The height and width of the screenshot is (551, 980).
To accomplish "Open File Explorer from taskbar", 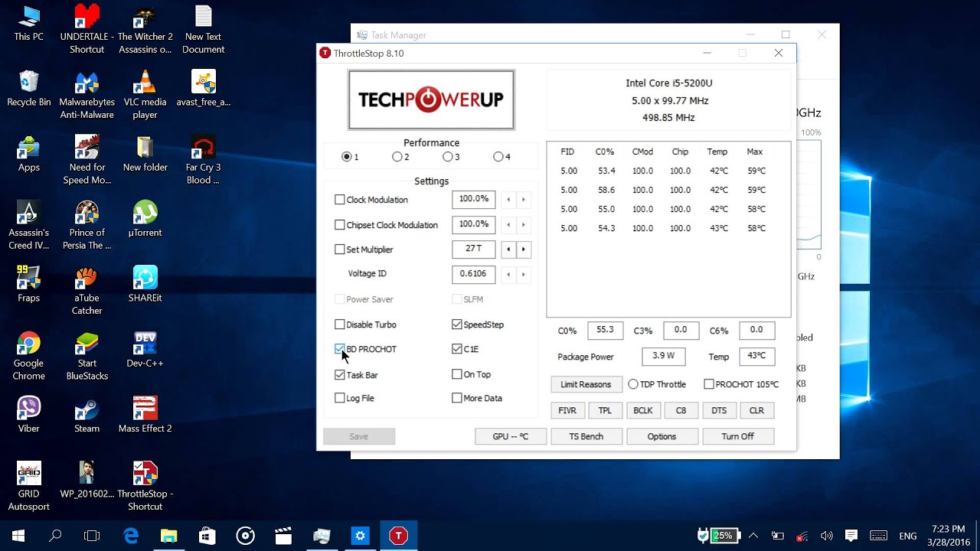I will tap(169, 536).
